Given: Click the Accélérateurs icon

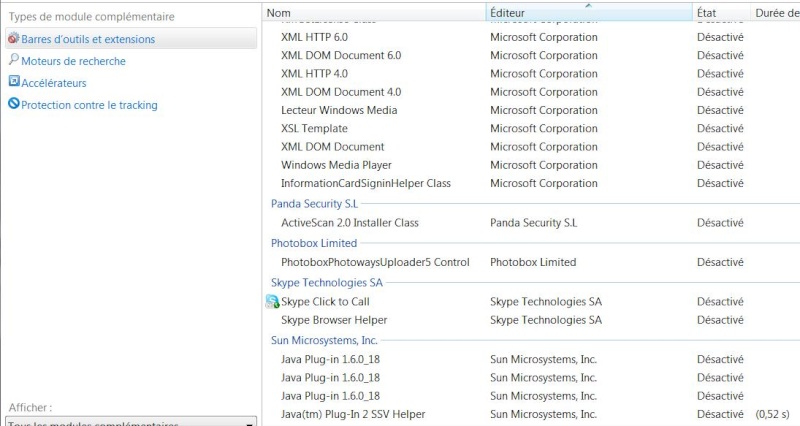Looking at the screenshot, I should pyautogui.click(x=14, y=82).
